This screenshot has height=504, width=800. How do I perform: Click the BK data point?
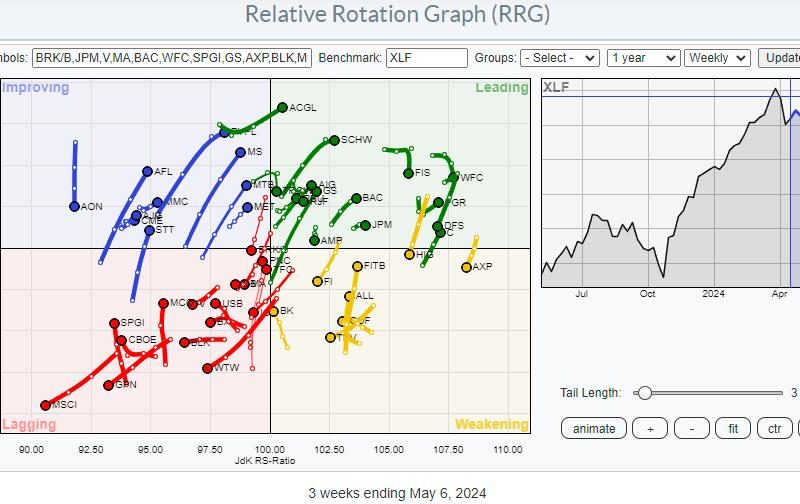[x=273, y=311]
